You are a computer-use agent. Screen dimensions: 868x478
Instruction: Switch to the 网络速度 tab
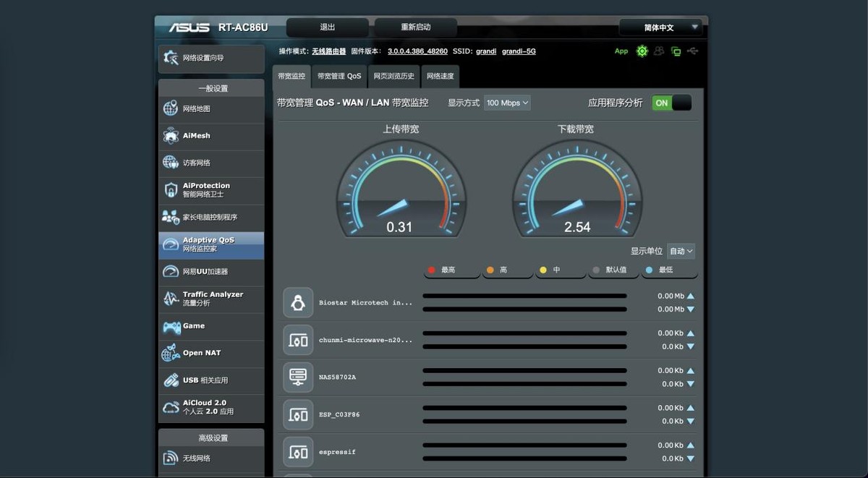click(440, 76)
